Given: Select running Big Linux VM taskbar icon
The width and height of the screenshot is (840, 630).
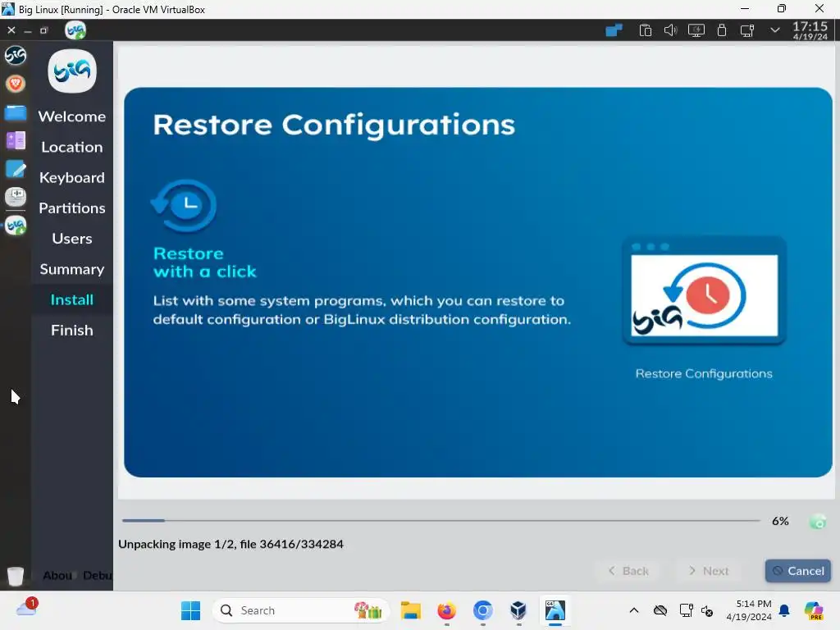Looking at the screenshot, I should tap(555, 610).
